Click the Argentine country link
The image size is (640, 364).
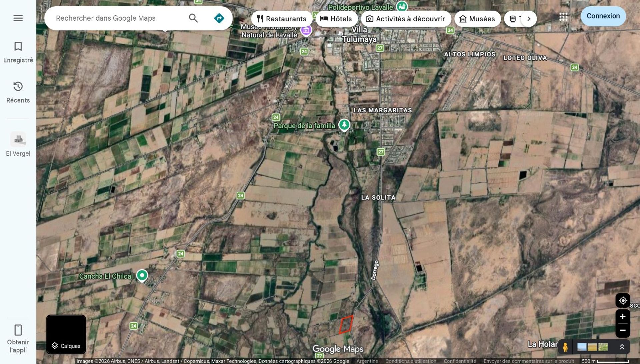coord(367,361)
